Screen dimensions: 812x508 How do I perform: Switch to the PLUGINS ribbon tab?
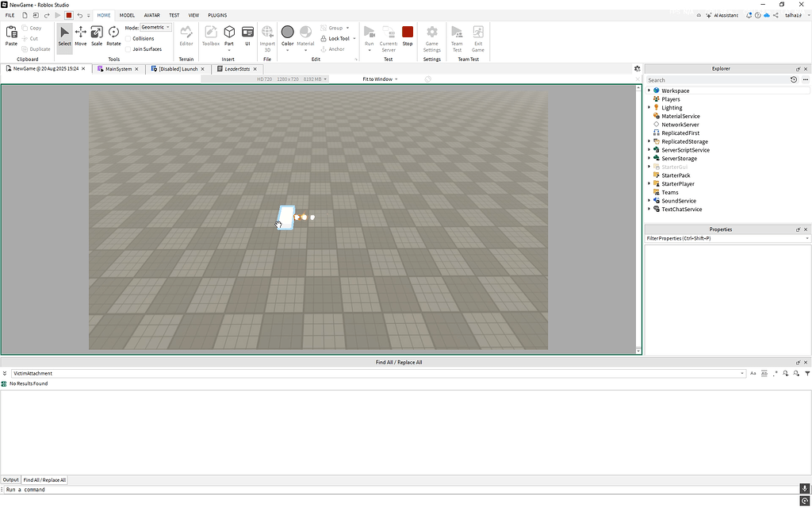click(x=217, y=16)
